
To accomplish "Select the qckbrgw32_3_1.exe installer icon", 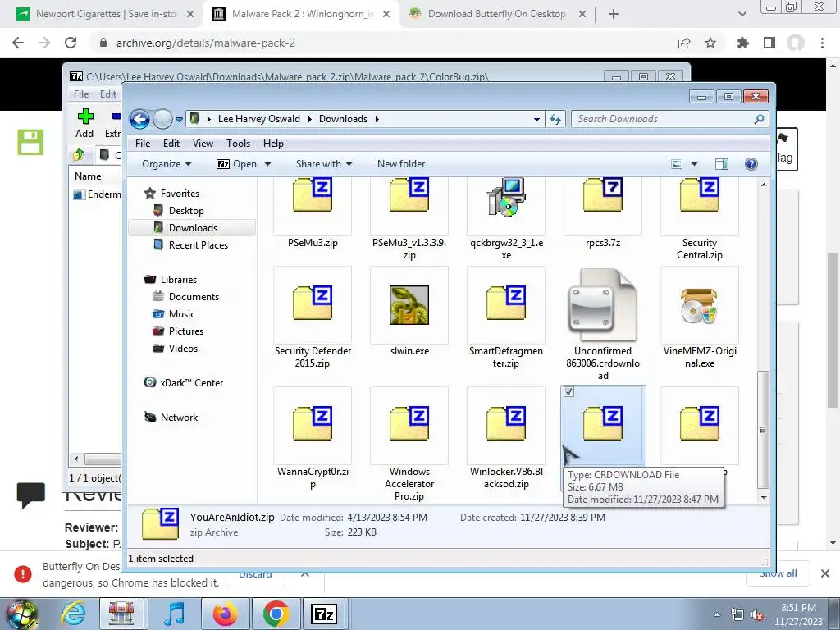I will [506, 196].
